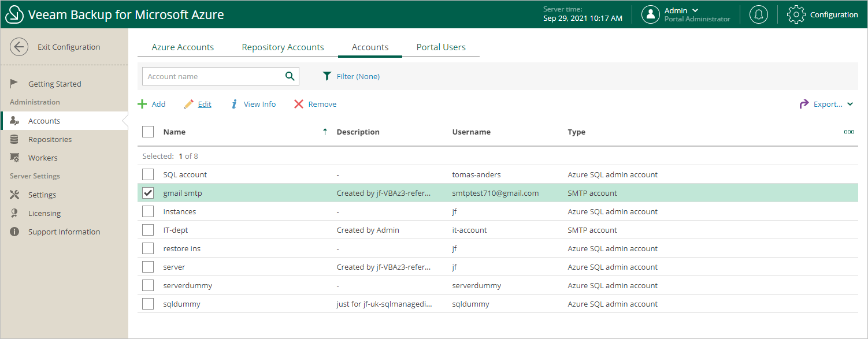Click the tomas-anders username cell
Image resolution: width=868 pixels, height=339 pixels.
click(x=476, y=175)
